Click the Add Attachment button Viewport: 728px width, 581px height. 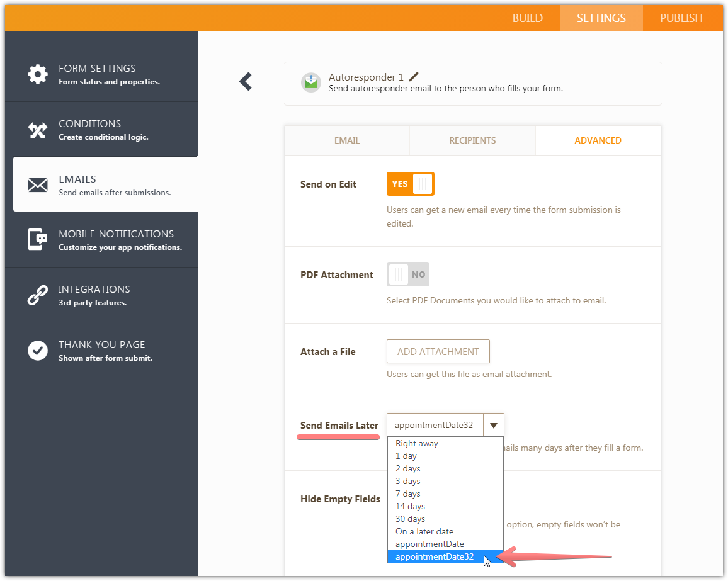[438, 352]
